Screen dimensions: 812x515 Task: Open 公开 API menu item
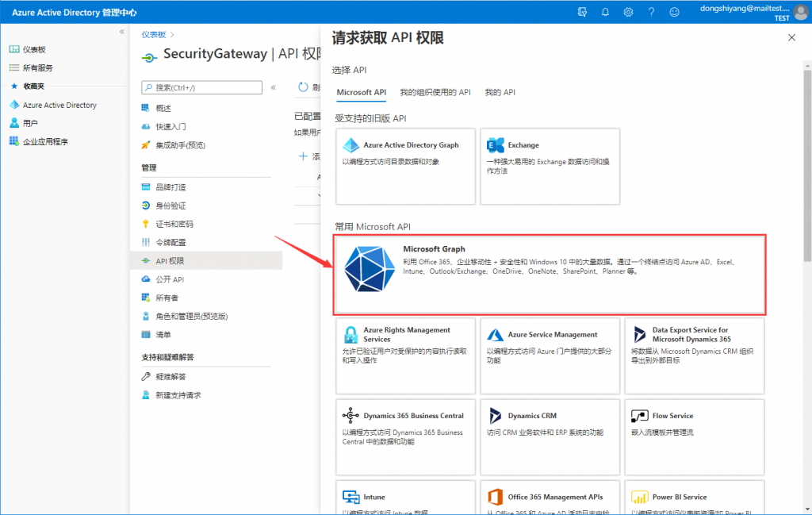pos(206,279)
